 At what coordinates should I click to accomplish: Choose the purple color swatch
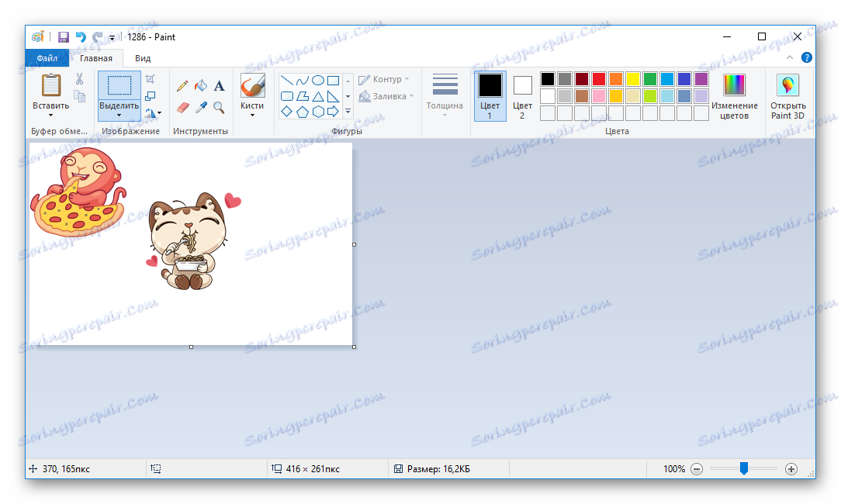pyautogui.click(x=701, y=79)
